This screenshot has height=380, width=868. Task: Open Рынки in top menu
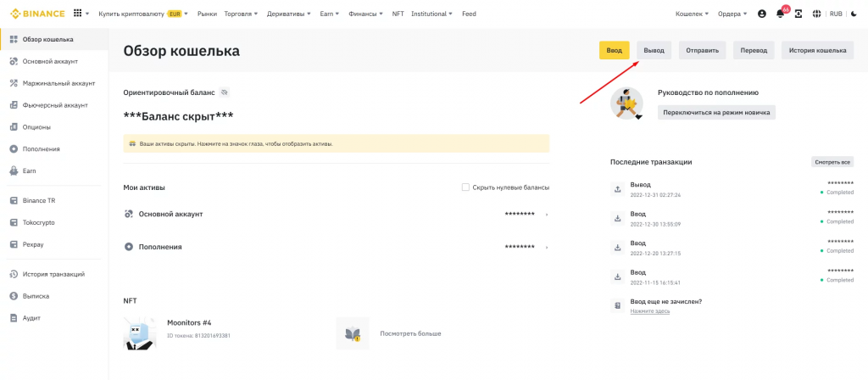click(x=206, y=14)
